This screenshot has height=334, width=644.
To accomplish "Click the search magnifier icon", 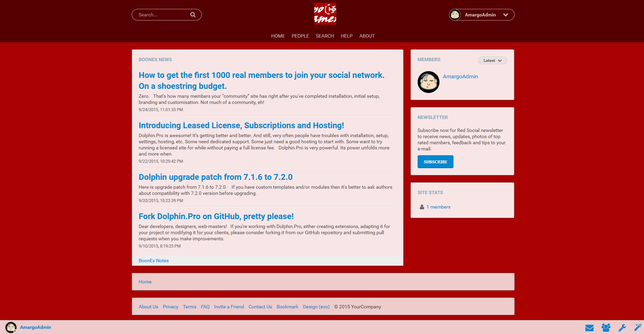I will pyautogui.click(x=193, y=15).
